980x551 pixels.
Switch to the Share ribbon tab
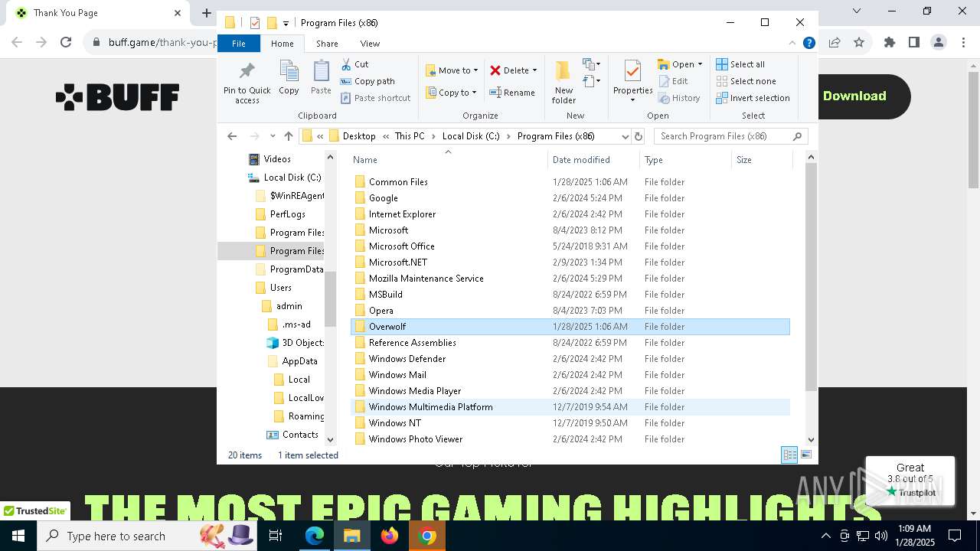tap(327, 44)
